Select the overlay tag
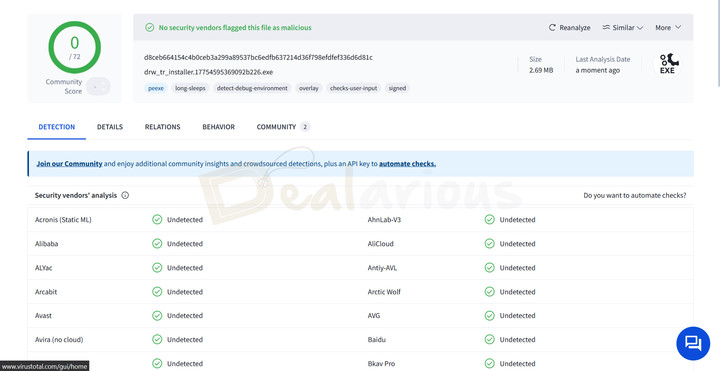 tap(309, 88)
